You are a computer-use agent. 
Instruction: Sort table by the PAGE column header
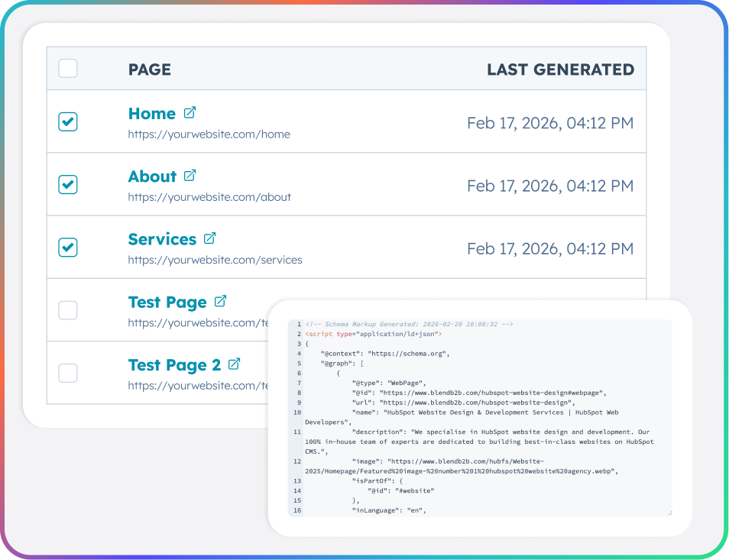point(149,69)
